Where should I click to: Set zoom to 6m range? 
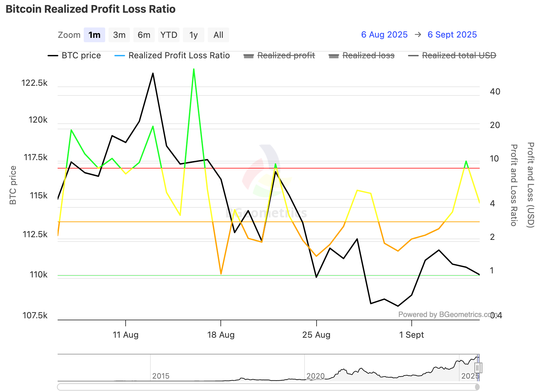[144, 35]
